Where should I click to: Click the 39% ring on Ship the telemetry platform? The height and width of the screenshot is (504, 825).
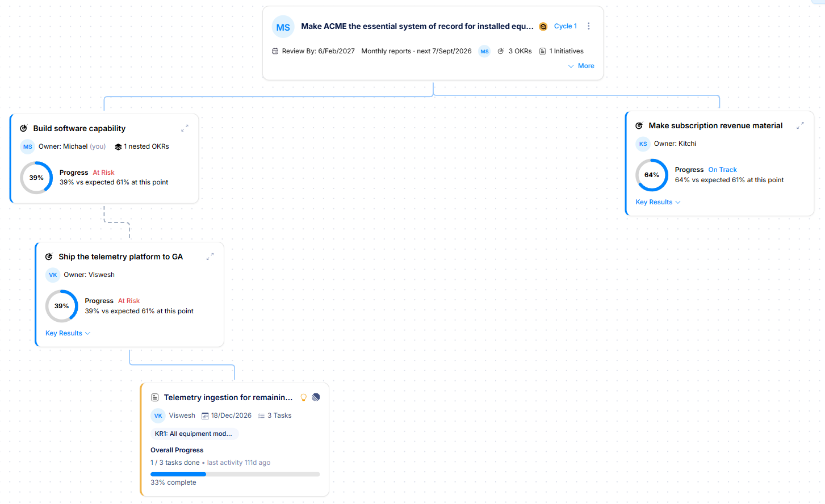click(x=62, y=306)
